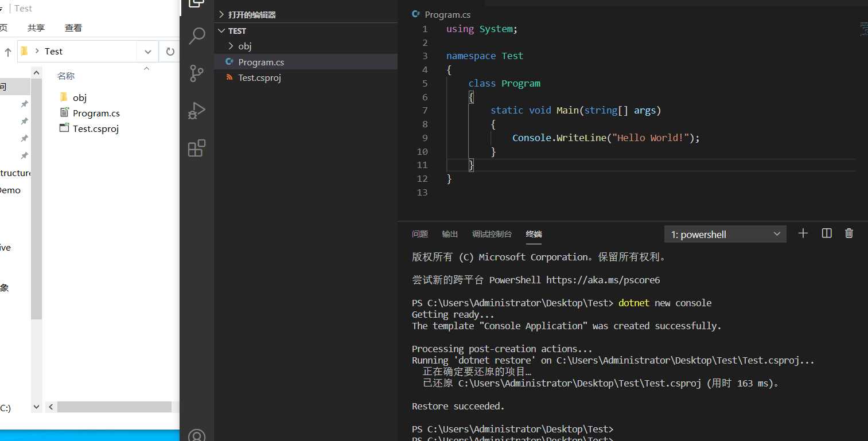The height and width of the screenshot is (441, 868).
Task: Switch to the 输出 panel tab
Action: tap(450, 234)
